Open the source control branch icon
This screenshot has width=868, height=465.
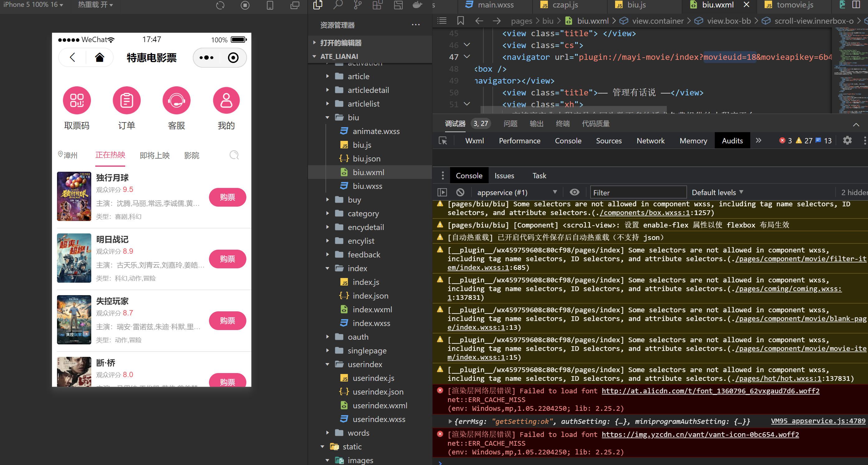(358, 5)
